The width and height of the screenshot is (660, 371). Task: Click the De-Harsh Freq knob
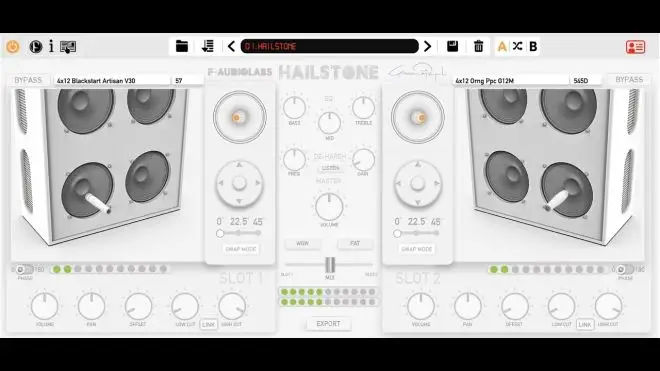click(x=294, y=159)
